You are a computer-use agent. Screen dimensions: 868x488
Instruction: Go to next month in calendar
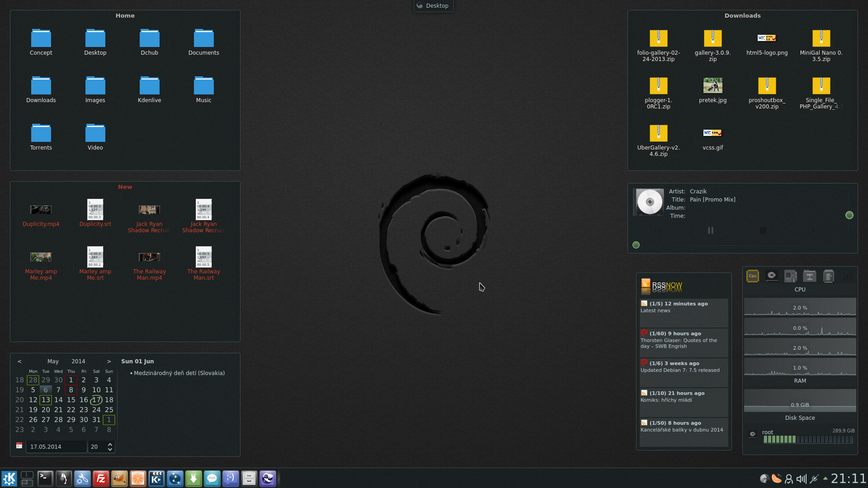(109, 361)
